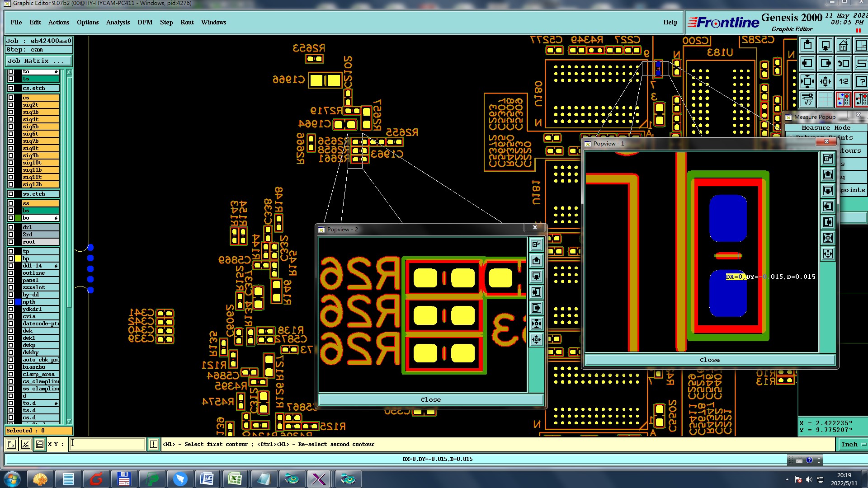868x488 pixels.
Task: Toggle the grid display icon
Action: click(x=826, y=99)
